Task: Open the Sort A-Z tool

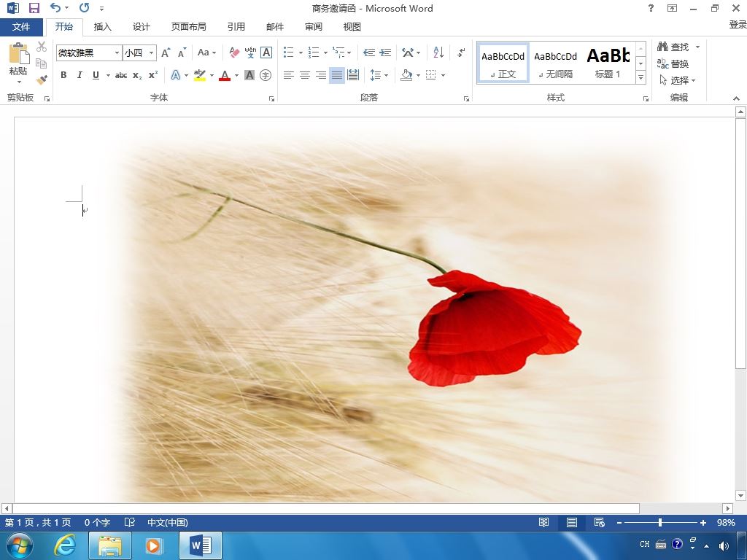Action: tap(438, 52)
